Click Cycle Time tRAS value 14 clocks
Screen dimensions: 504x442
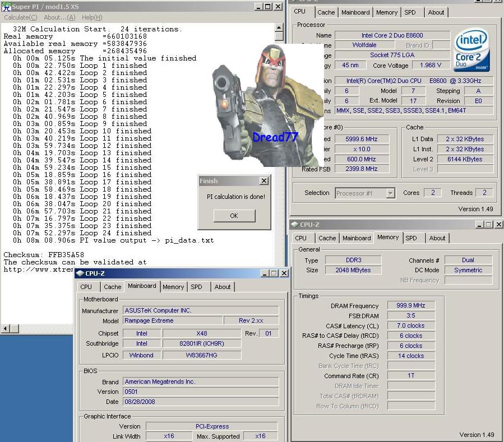pyautogui.click(x=411, y=356)
